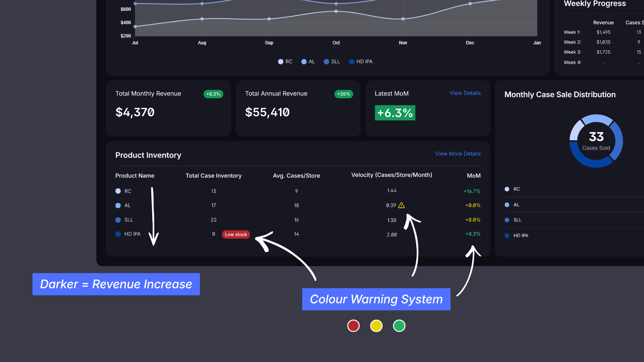Screen dimensions: 644x362
Task: Click the Velocity column header
Action: (x=391, y=175)
